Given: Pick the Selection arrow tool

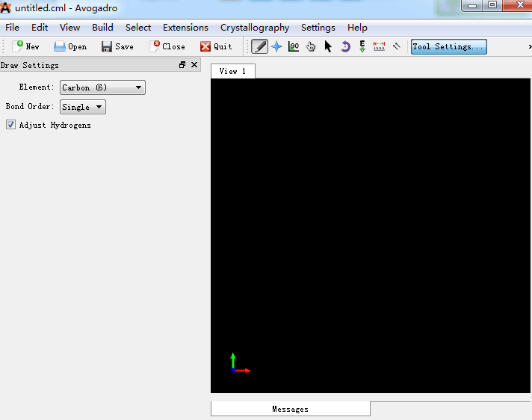Looking at the screenshot, I should pos(328,46).
